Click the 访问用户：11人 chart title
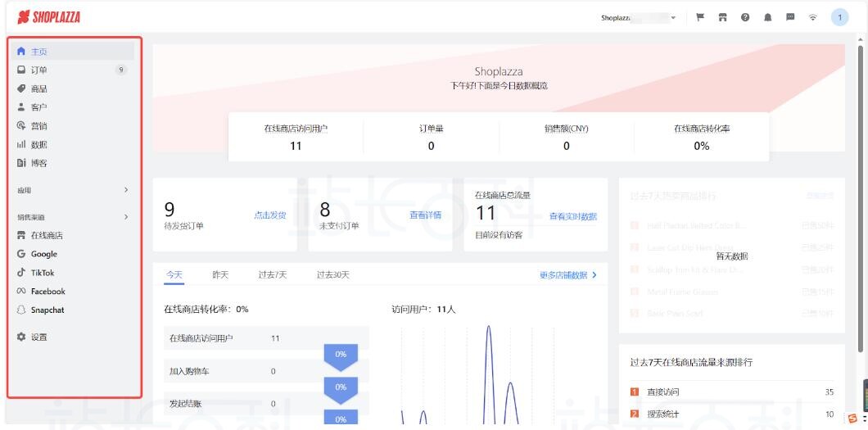 coord(423,310)
